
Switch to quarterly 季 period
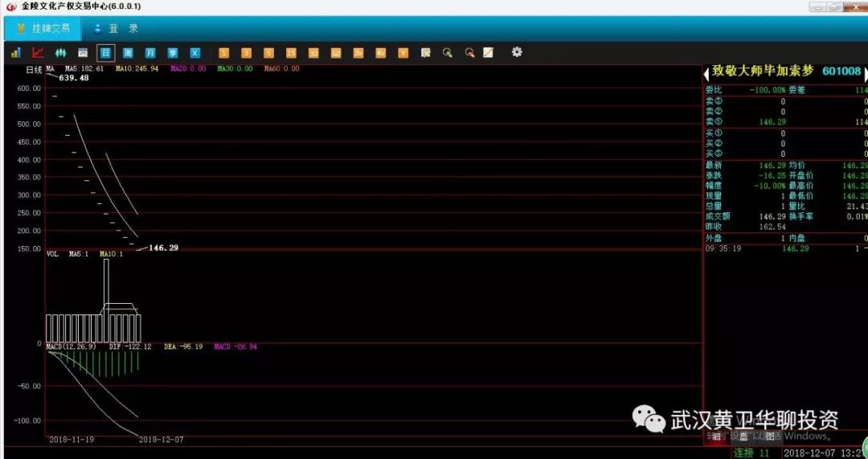173,53
